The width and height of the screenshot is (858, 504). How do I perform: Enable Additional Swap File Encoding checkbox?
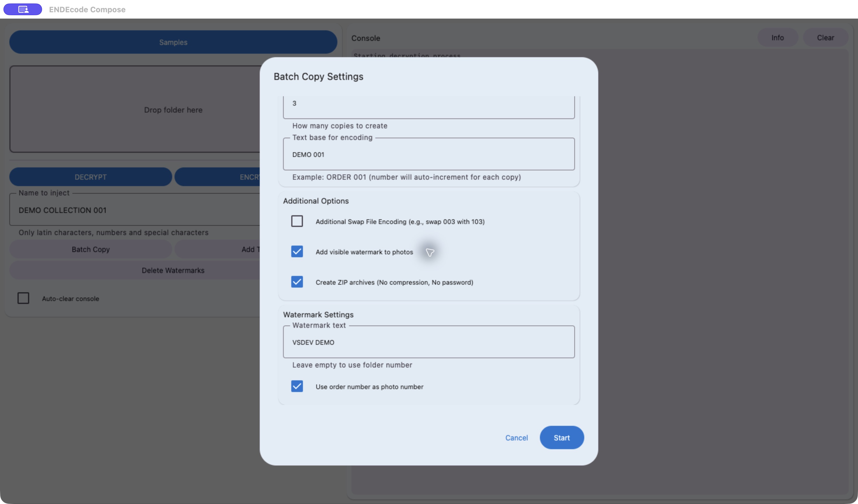tap(297, 221)
